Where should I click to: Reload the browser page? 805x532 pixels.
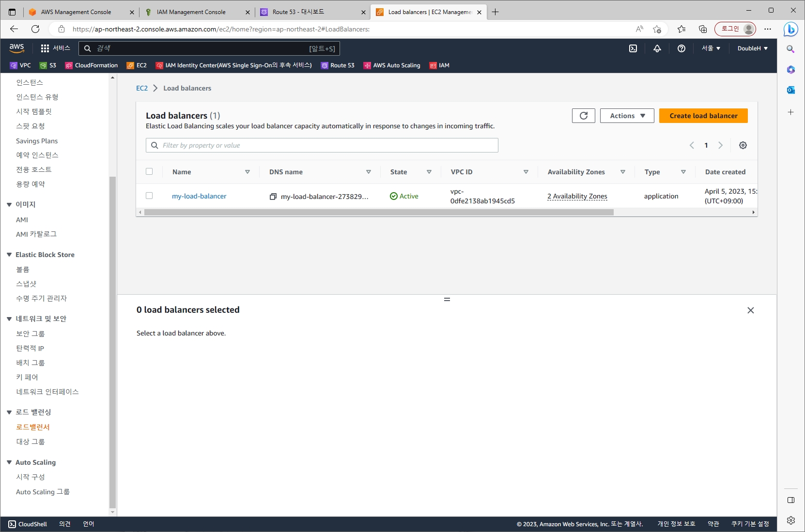[35, 29]
